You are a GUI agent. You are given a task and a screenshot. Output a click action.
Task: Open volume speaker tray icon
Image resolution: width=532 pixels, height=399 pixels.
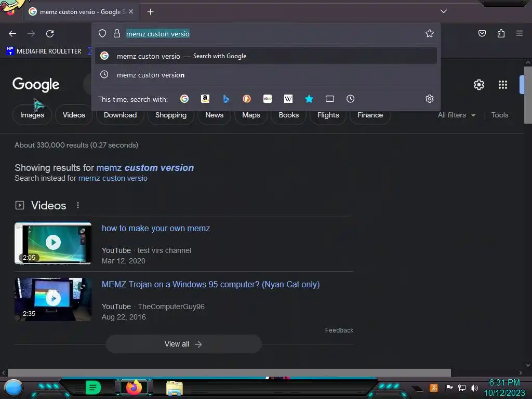click(x=474, y=388)
